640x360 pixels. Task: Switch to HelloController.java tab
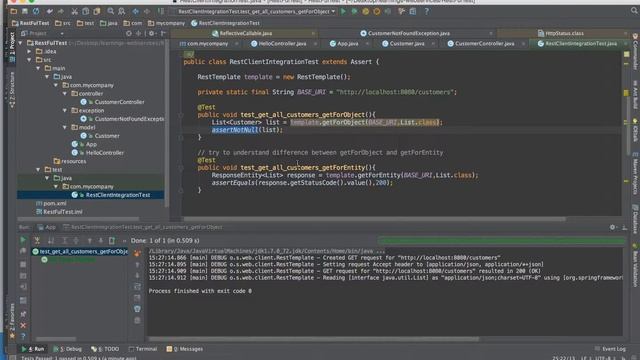point(282,43)
